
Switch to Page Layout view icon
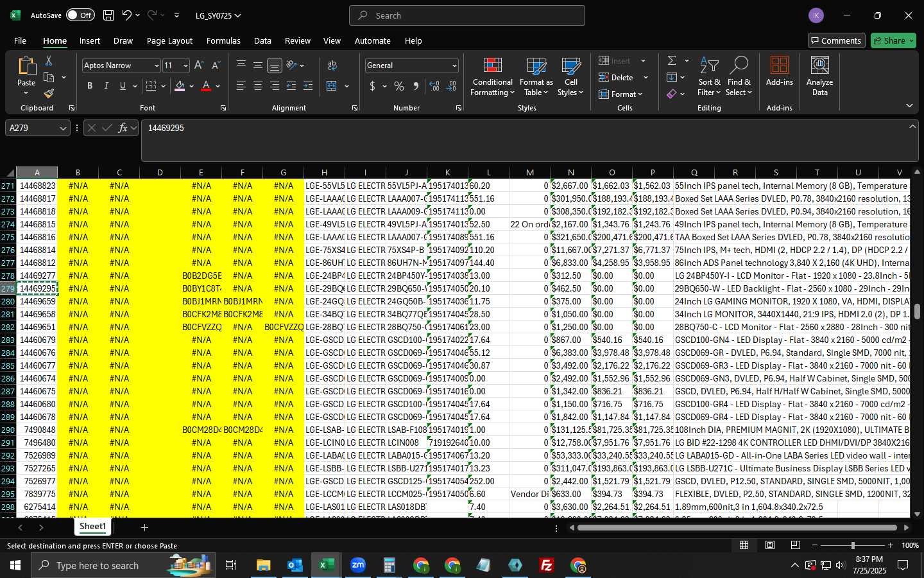pyautogui.click(x=770, y=545)
